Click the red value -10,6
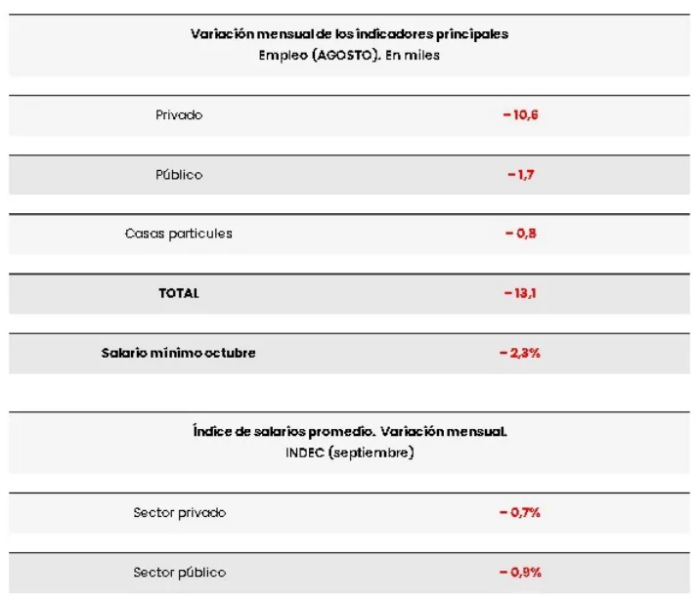The height and width of the screenshot is (602, 700). [522, 115]
